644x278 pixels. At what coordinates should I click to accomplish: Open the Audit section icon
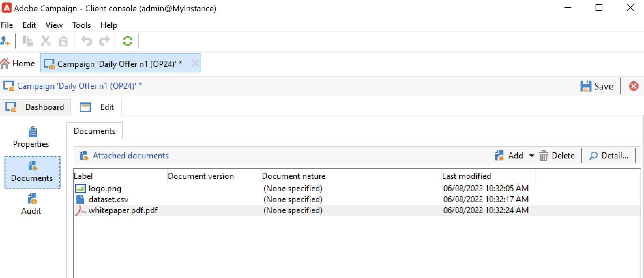pyautogui.click(x=32, y=199)
